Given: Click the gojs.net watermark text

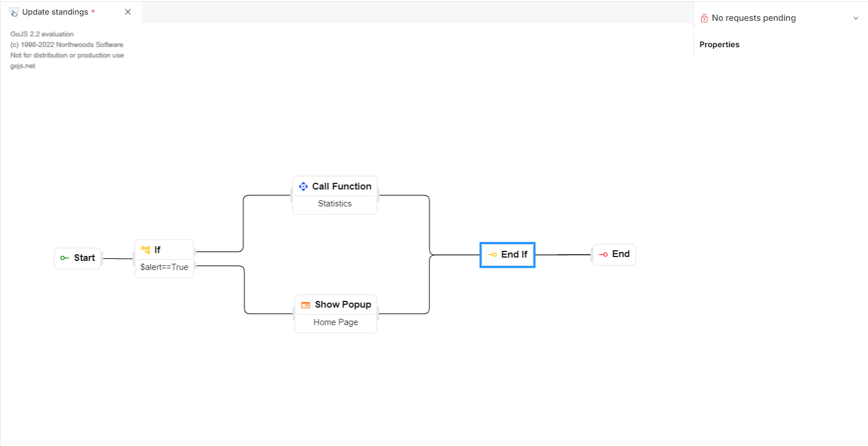Looking at the screenshot, I should [x=23, y=66].
